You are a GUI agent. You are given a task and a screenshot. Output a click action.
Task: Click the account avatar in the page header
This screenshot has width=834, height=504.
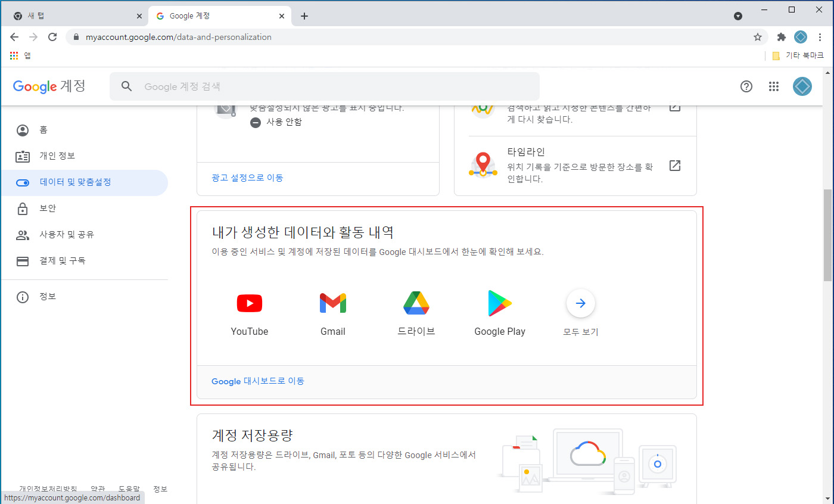coord(802,86)
